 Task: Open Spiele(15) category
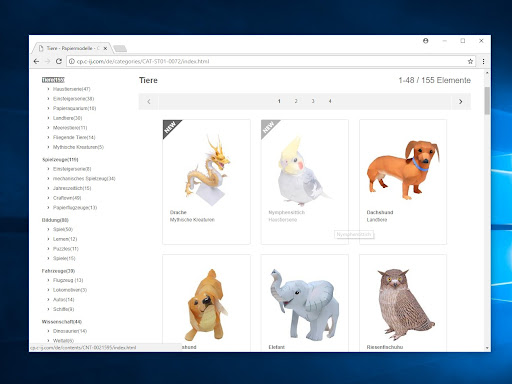[64, 258]
